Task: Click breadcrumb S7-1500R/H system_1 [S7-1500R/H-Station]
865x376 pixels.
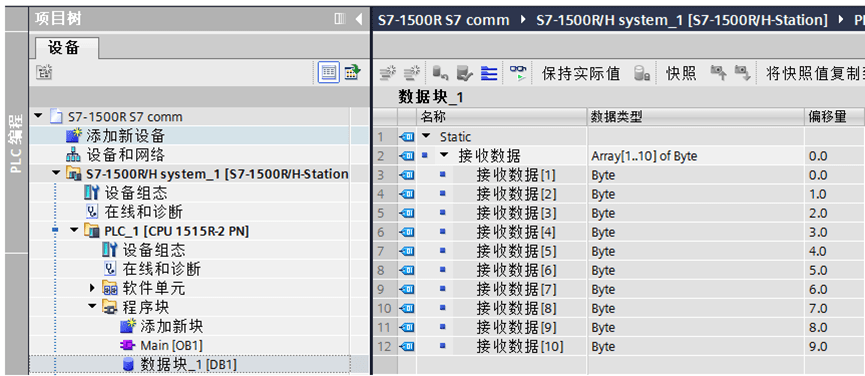Action: click(x=682, y=21)
